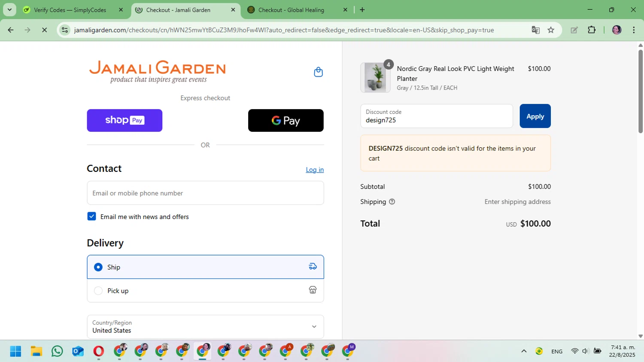644x362 pixels.
Task: Open WhatsApp from the taskbar
Action: (x=57, y=351)
